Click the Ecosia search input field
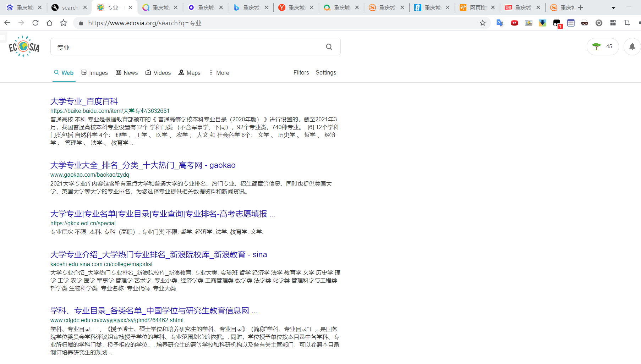This screenshot has height=364, width=641. [188, 47]
